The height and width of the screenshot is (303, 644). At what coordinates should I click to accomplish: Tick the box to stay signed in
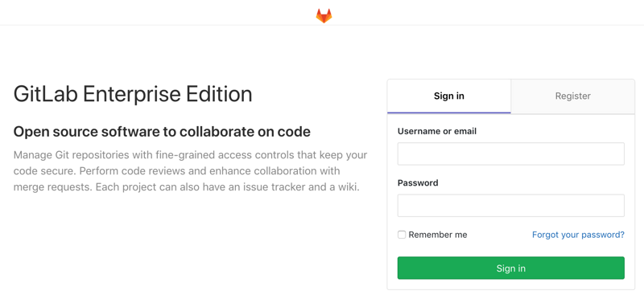[x=402, y=235]
